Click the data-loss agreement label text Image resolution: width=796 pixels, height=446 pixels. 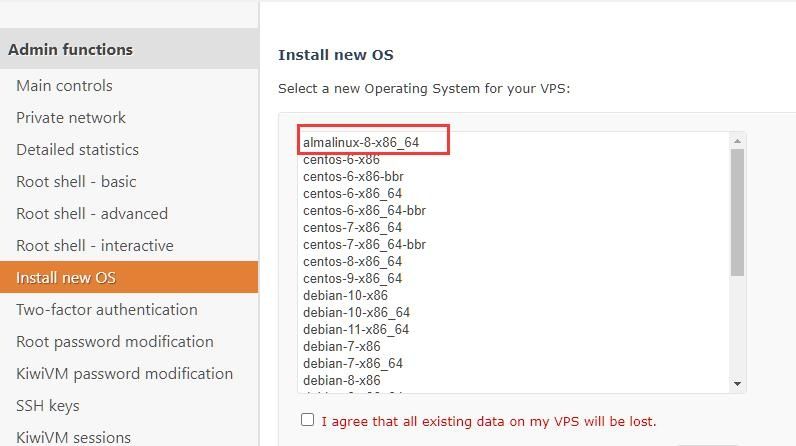(x=489, y=421)
